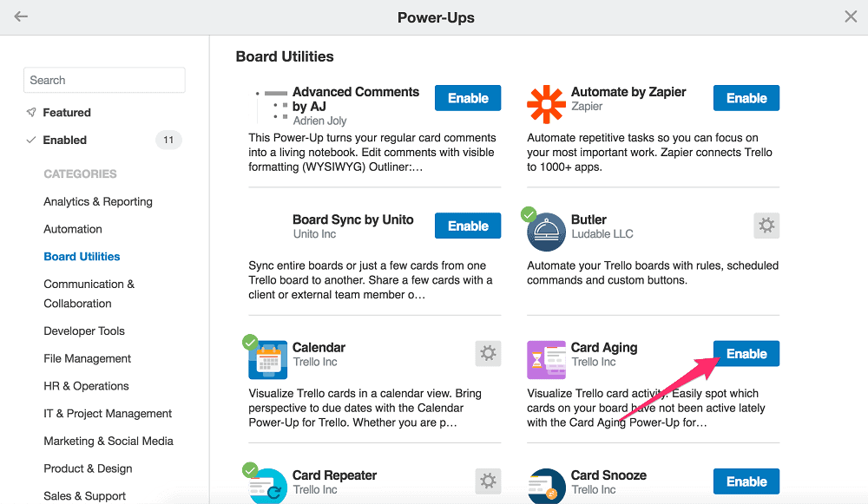The height and width of the screenshot is (504, 868).
Task: Click the Zapier orange logo icon
Action: click(546, 104)
